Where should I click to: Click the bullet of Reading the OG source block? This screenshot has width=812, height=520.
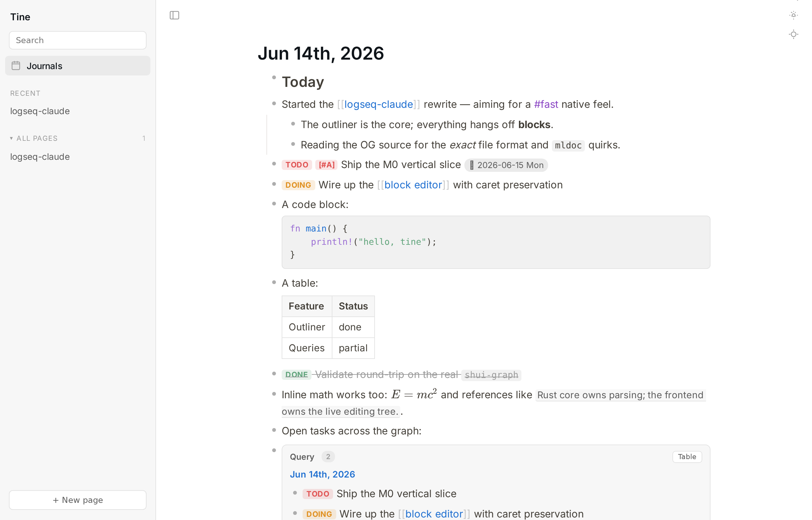(x=293, y=144)
